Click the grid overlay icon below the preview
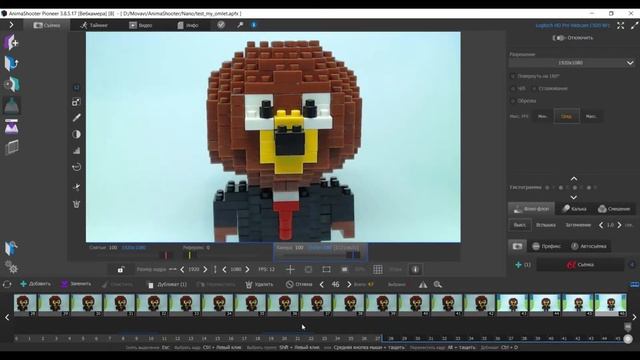 click(378, 269)
